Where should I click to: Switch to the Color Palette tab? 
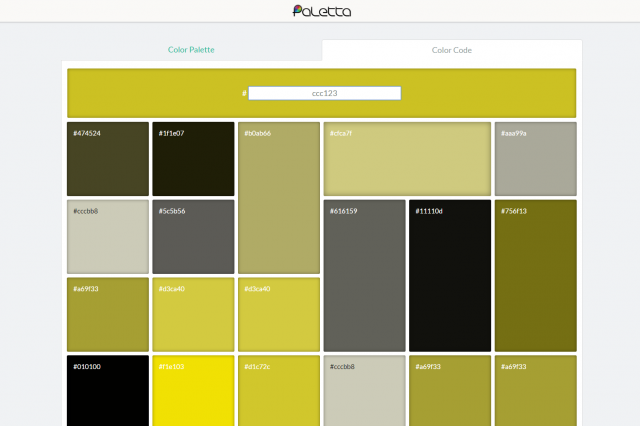tap(191, 50)
